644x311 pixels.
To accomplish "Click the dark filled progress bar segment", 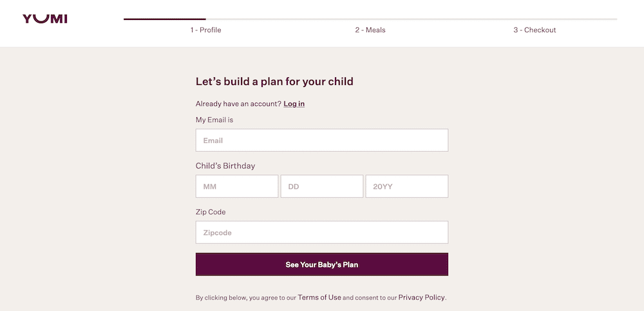I will (x=165, y=19).
